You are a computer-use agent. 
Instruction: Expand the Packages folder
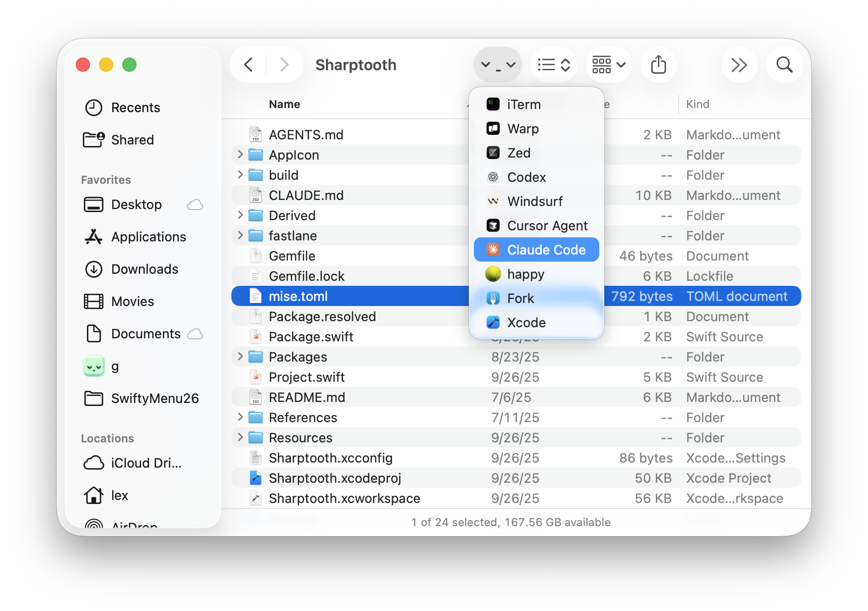point(240,357)
